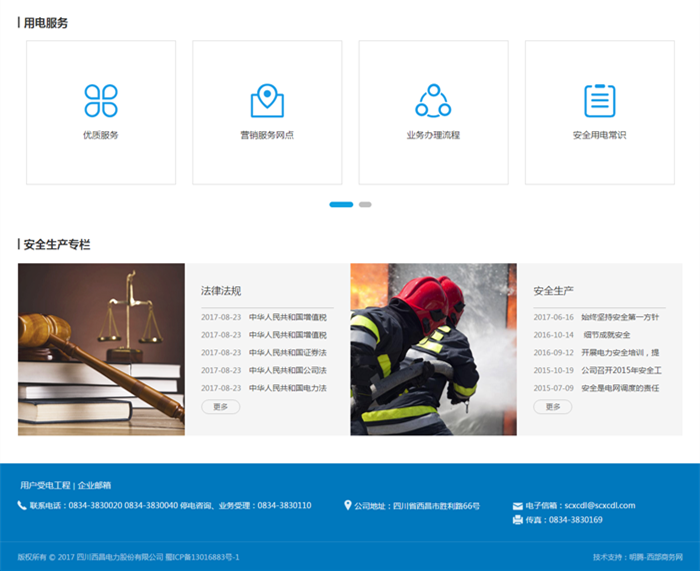
Task: Open the 细节成就安全 article
Action: click(607, 335)
